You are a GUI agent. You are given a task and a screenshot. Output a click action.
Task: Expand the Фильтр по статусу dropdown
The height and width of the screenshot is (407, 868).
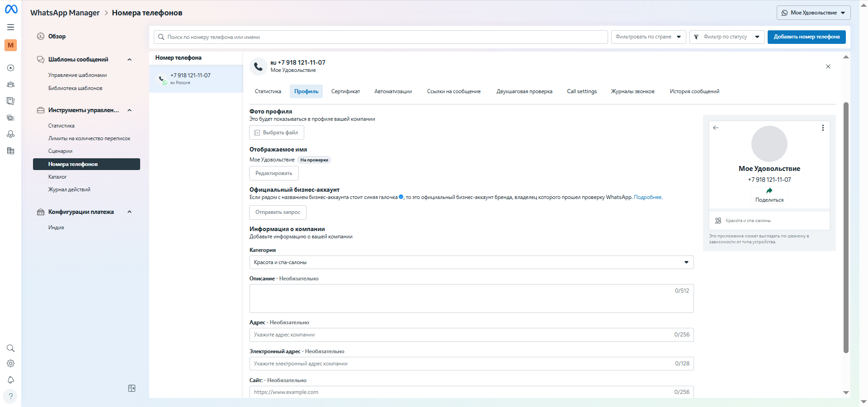tap(726, 37)
